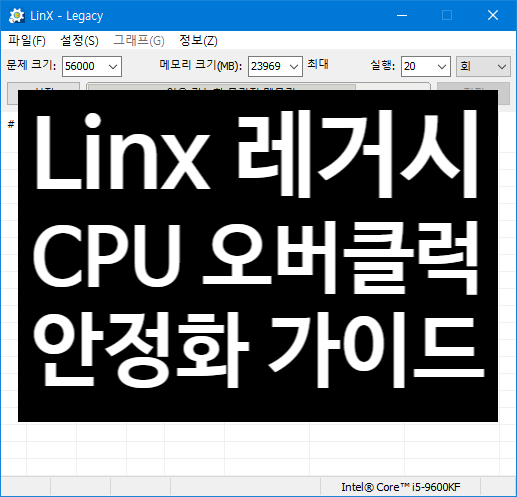Click the 20 run count value
Viewport: 517px width, 497px height.
pos(410,66)
